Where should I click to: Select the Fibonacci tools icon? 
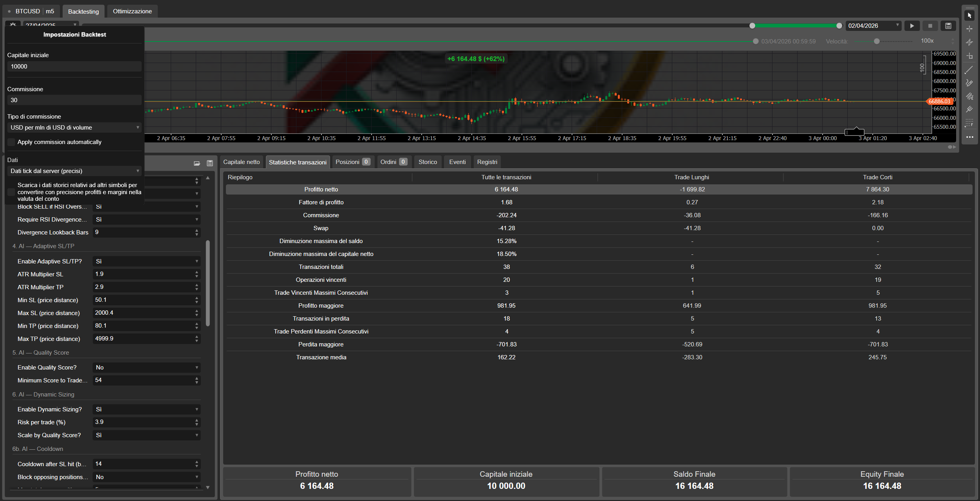(x=969, y=123)
